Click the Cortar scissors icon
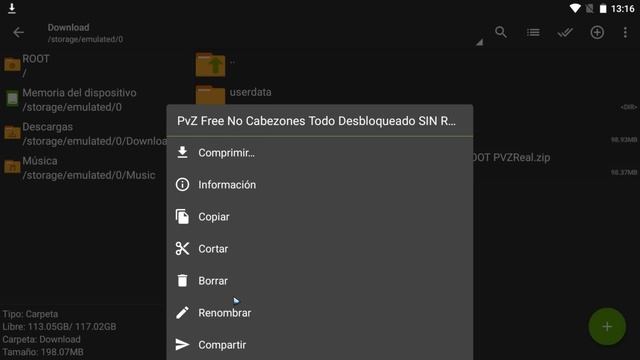This screenshot has height=360, width=640. tap(182, 249)
